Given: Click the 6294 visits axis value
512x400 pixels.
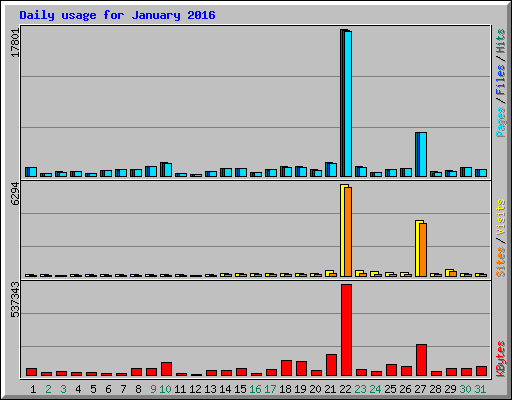Looking at the screenshot, I should (15, 194).
